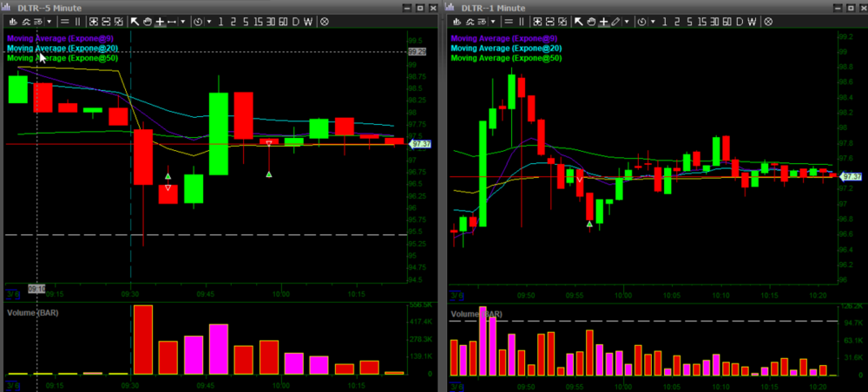Click the horizontal measure tool in 5 Minute chart
Viewport: 868px width, 392px height.
point(172,20)
